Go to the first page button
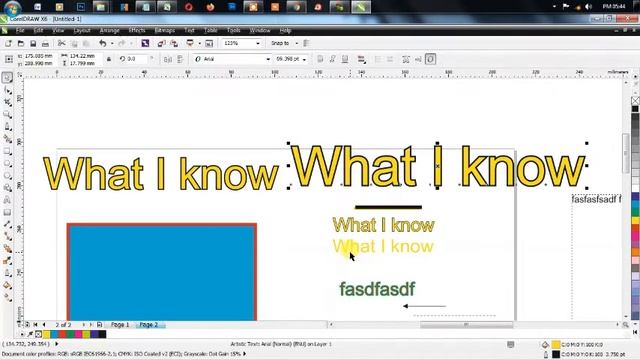The width and height of the screenshot is (640, 360). click(36, 325)
